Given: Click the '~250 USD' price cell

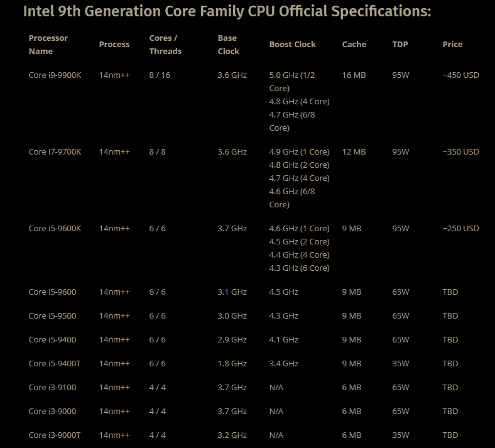Looking at the screenshot, I should [x=460, y=229].
